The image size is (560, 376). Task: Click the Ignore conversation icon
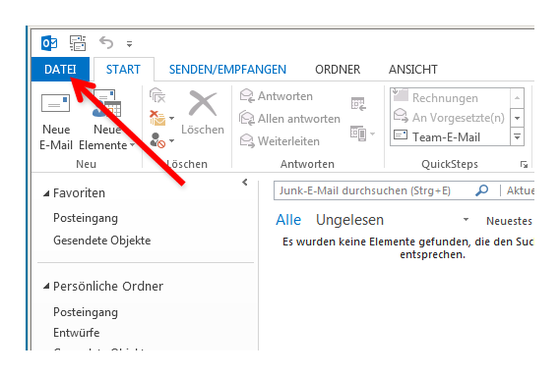pos(158,96)
